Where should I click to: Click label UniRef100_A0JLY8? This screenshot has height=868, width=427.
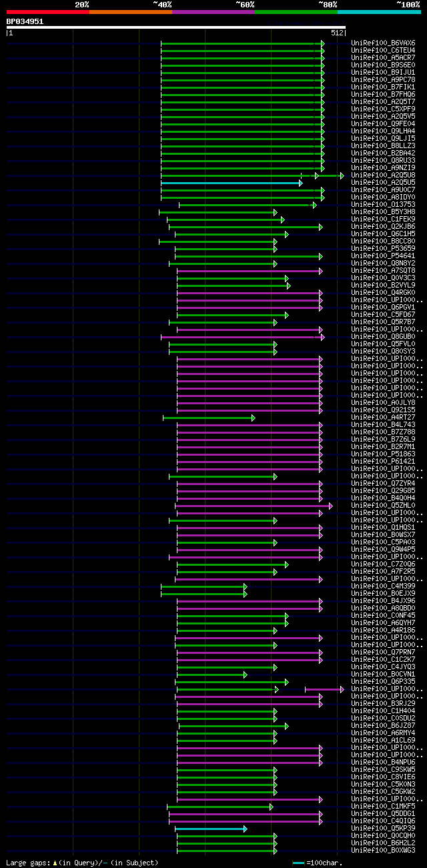(383, 403)
